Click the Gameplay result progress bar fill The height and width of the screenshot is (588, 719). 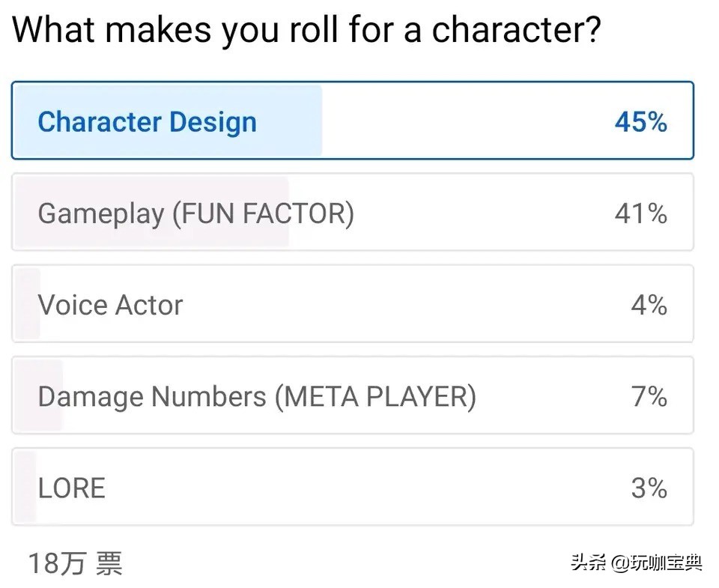tap(152, 212)
